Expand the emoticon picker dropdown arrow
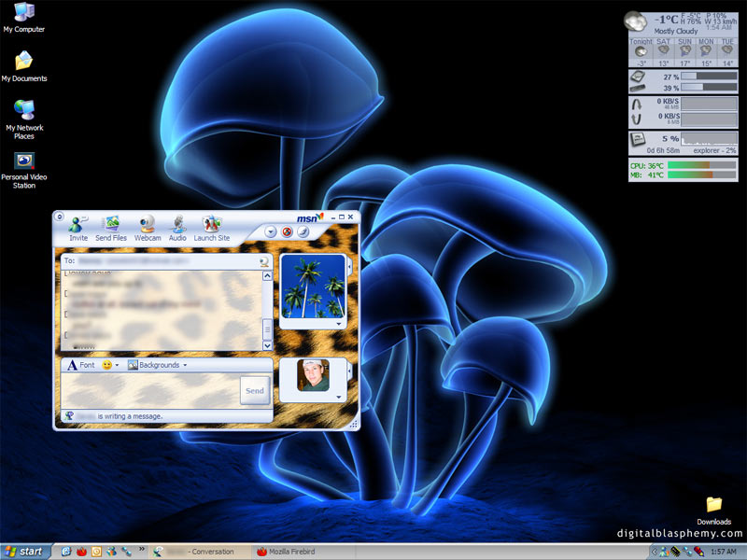 [x=118, y=365]
